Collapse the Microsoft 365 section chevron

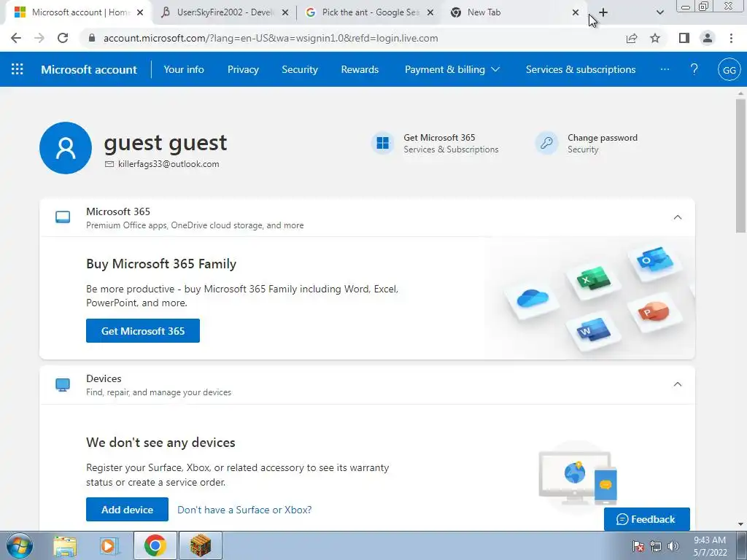pyautogui.click(x=678, y=217)
